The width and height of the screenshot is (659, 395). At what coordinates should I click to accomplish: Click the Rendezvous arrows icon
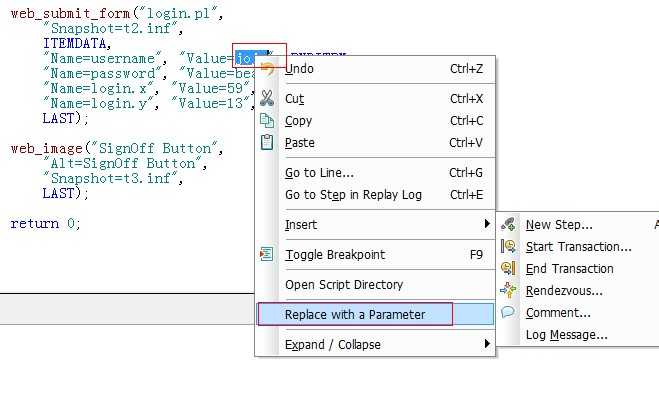[x=508, y=290]
